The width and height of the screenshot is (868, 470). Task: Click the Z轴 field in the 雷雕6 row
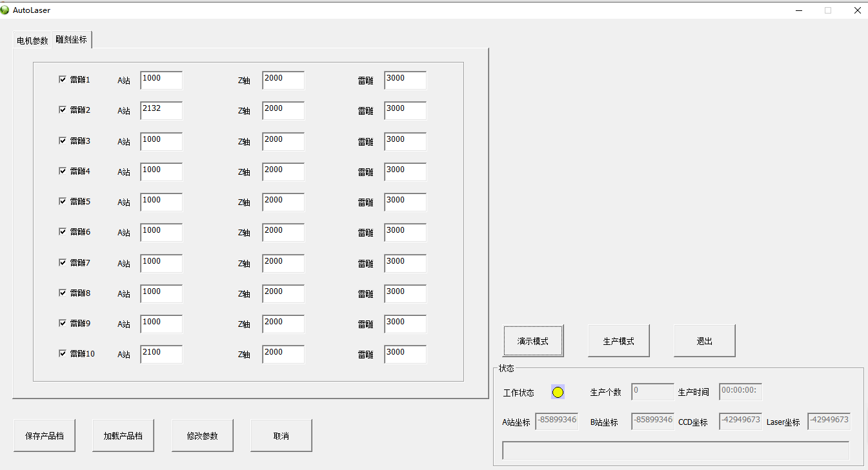[283, 233]
